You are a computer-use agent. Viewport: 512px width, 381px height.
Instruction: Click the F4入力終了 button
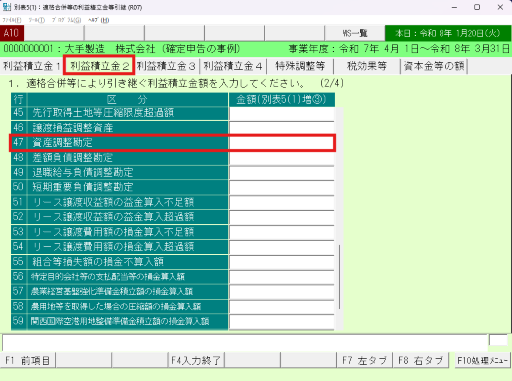(196, 360)
